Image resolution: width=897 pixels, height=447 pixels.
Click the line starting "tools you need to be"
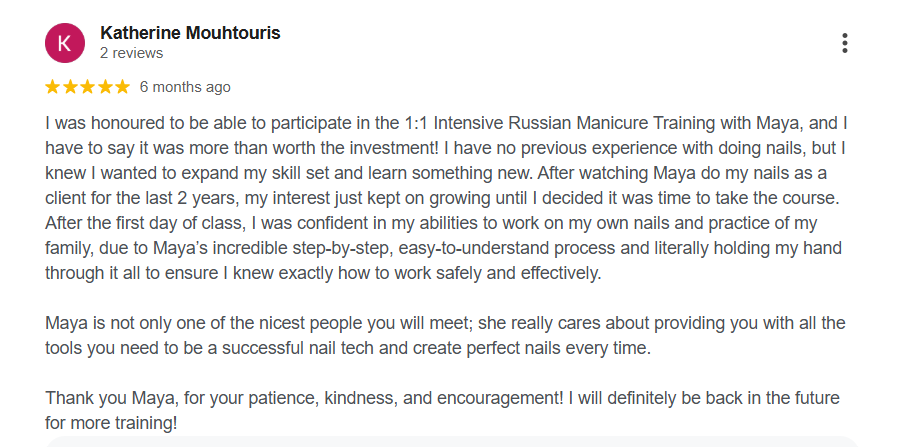[348, 349]
